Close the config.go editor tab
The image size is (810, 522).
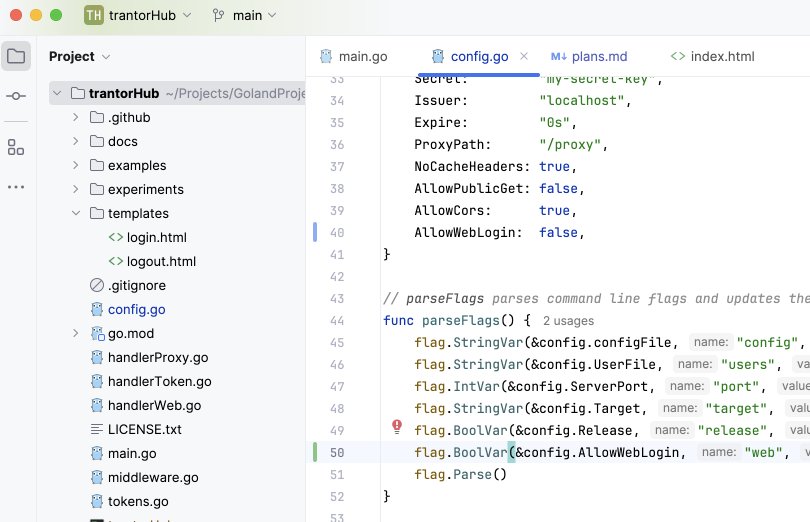click(524, 56)
